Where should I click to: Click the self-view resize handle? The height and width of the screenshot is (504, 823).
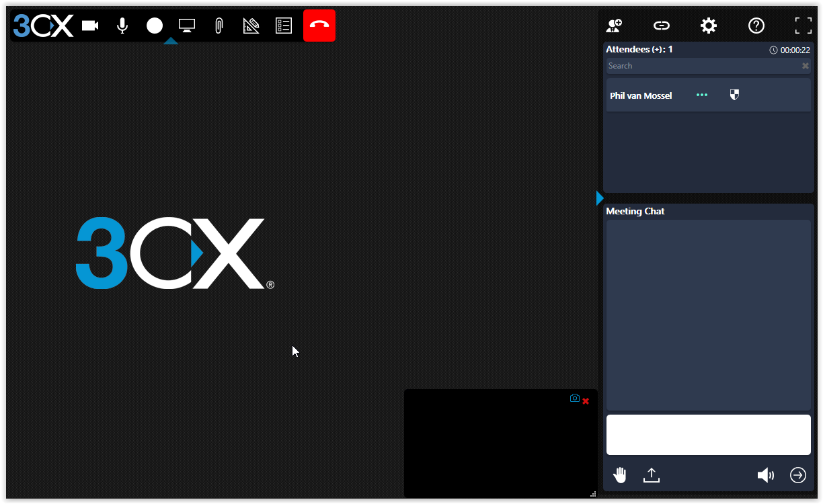593,494
